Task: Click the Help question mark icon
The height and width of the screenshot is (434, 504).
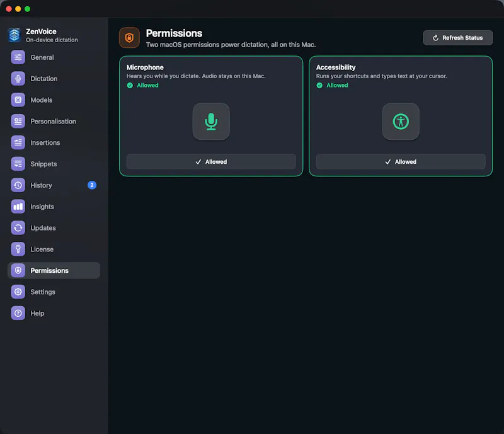Action: pos(18,313)
